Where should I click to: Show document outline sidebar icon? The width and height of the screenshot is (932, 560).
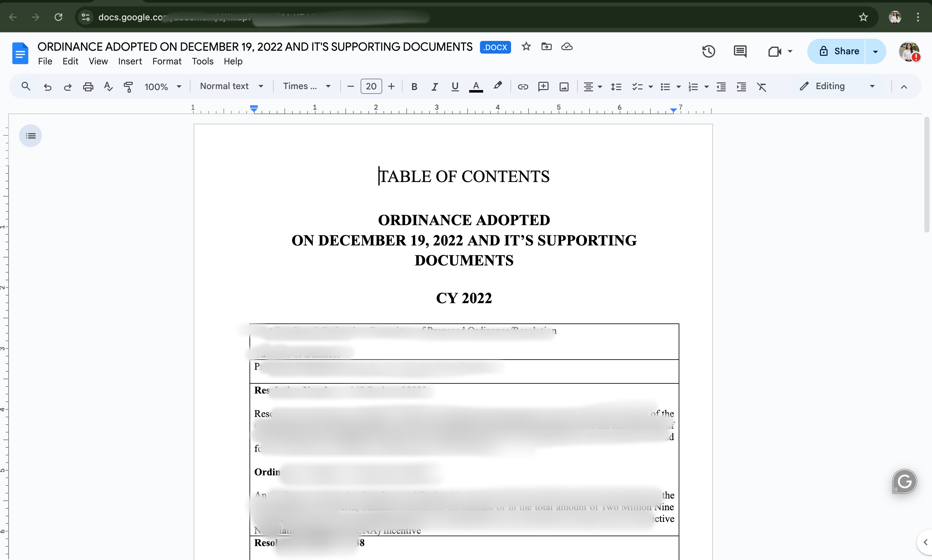pyautogui.click(x=30, y=136)
